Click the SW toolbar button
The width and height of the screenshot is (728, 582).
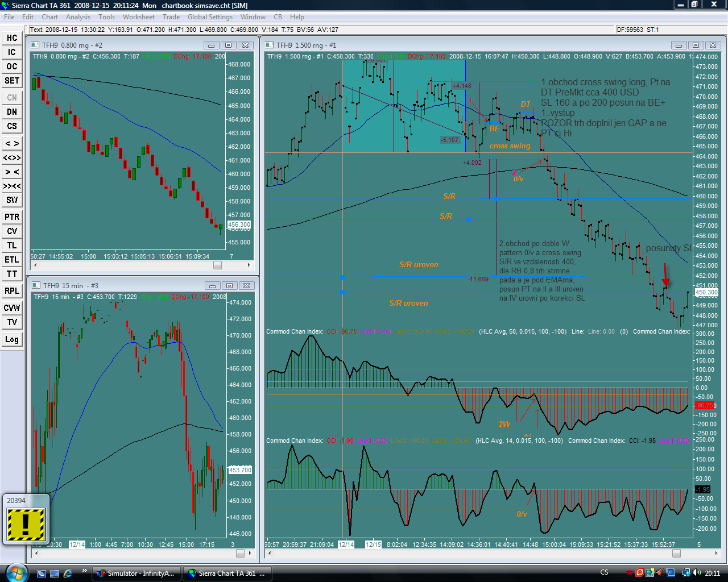click(12, 200)
